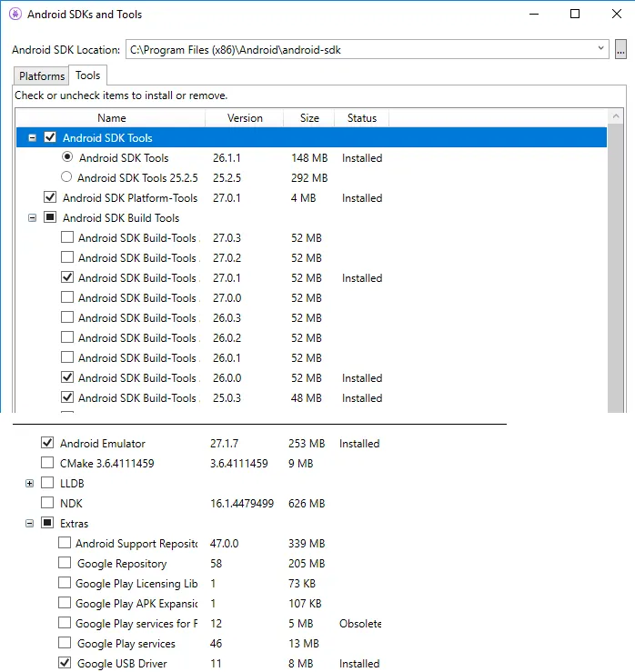Select the Extras row label
The width and height of the screenshot is (635, 672).
[75, 523]
